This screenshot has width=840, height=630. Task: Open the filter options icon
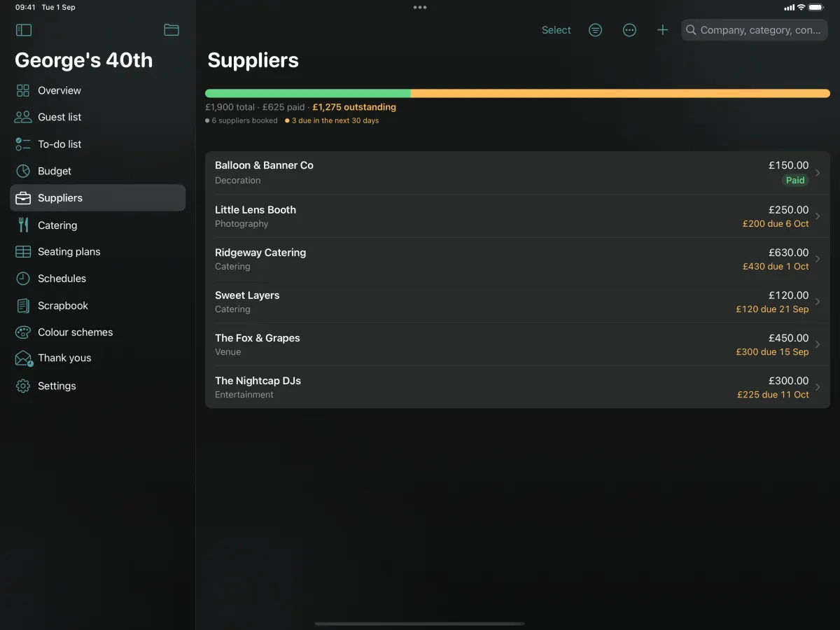point(595,30)
